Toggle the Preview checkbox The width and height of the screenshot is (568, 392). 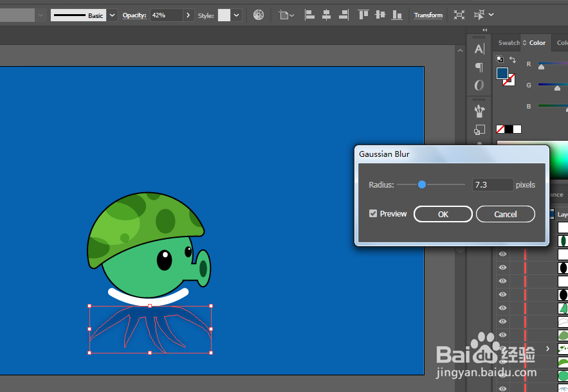(x=373, y=213)
